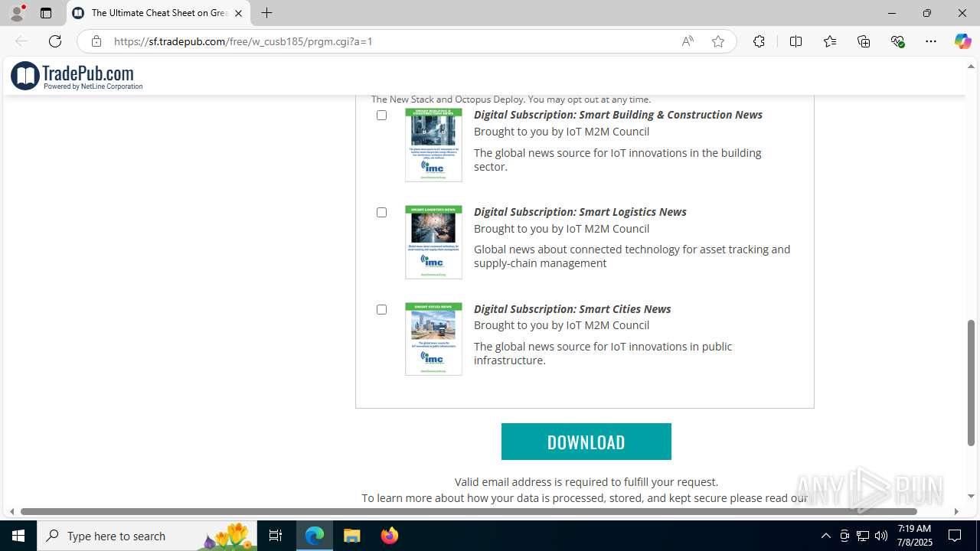
Task: Open the taskbar clock and date
Action: pos(914,536)
